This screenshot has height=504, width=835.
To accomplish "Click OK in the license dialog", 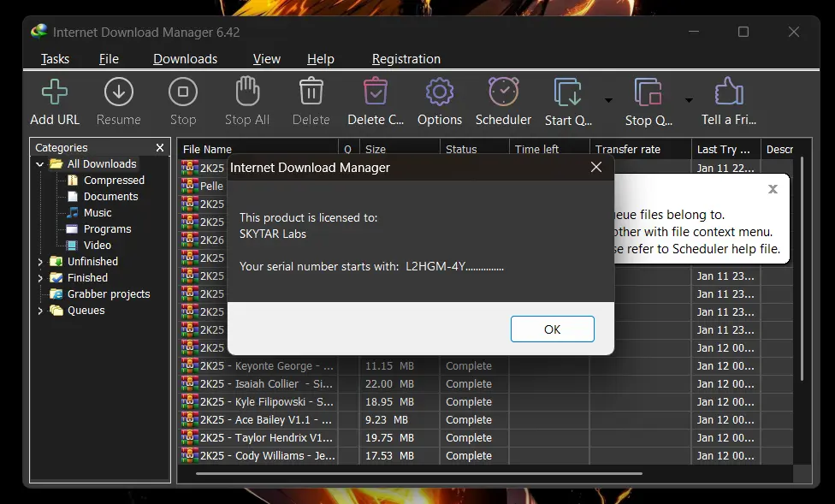I will tap(552, 329).
